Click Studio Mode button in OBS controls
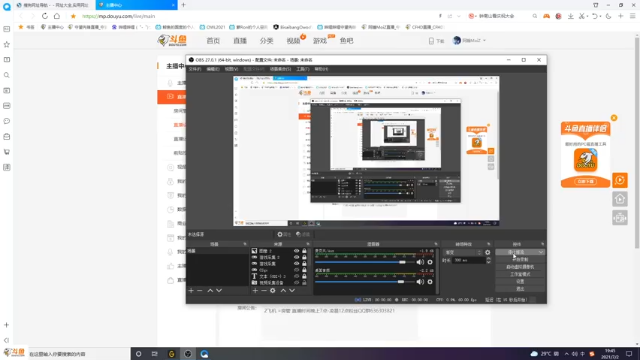 pyautogui.click(x=520, y=274)
